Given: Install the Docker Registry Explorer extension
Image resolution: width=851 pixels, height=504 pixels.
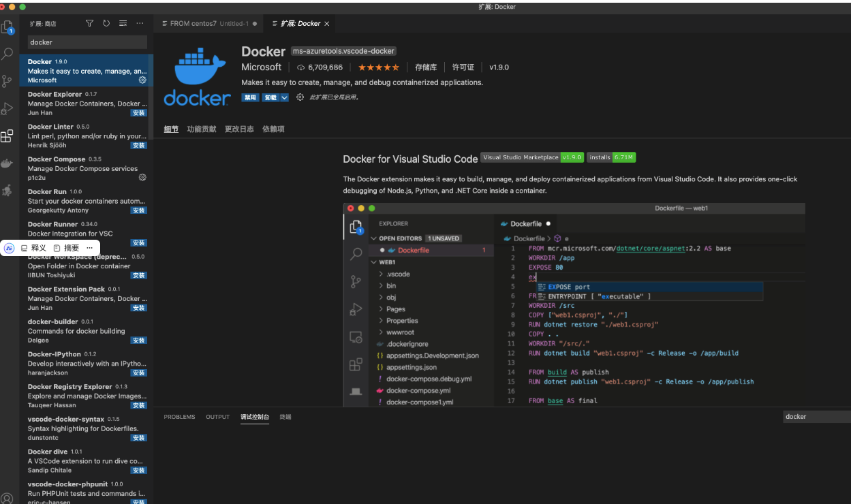Looking at the screenshot, I should (x=138, y=405).
